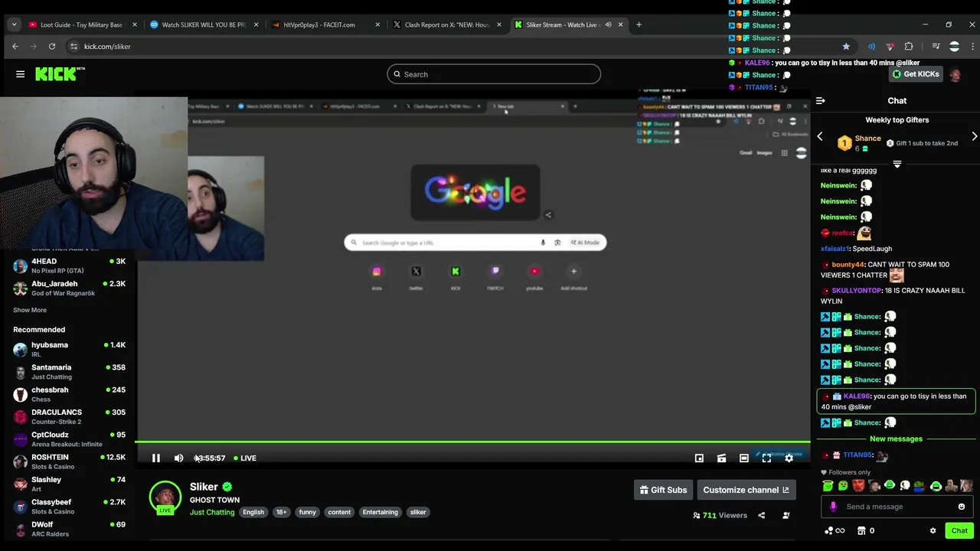
Task: Open Classybeef recommended channel
Action: coord(69,507)
